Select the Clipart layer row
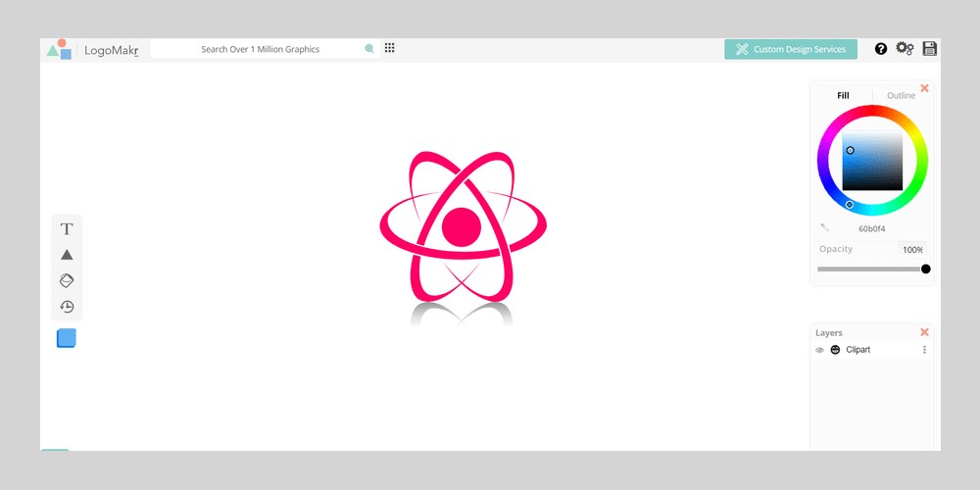 point(872,350)
